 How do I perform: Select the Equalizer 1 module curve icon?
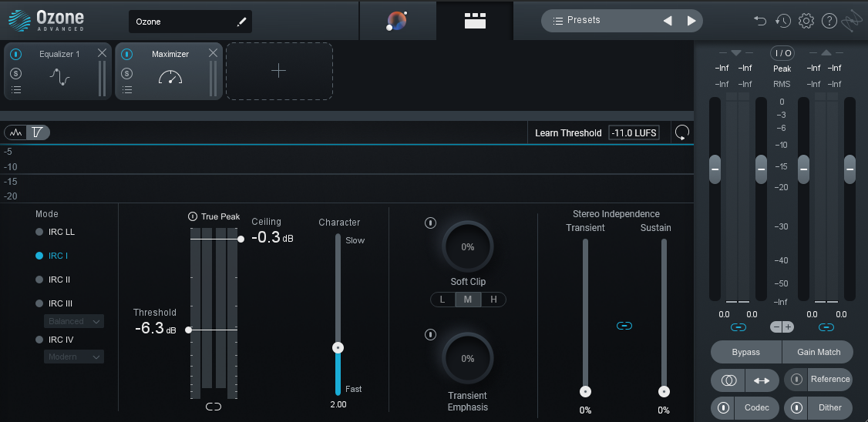(x=59, y=76)
